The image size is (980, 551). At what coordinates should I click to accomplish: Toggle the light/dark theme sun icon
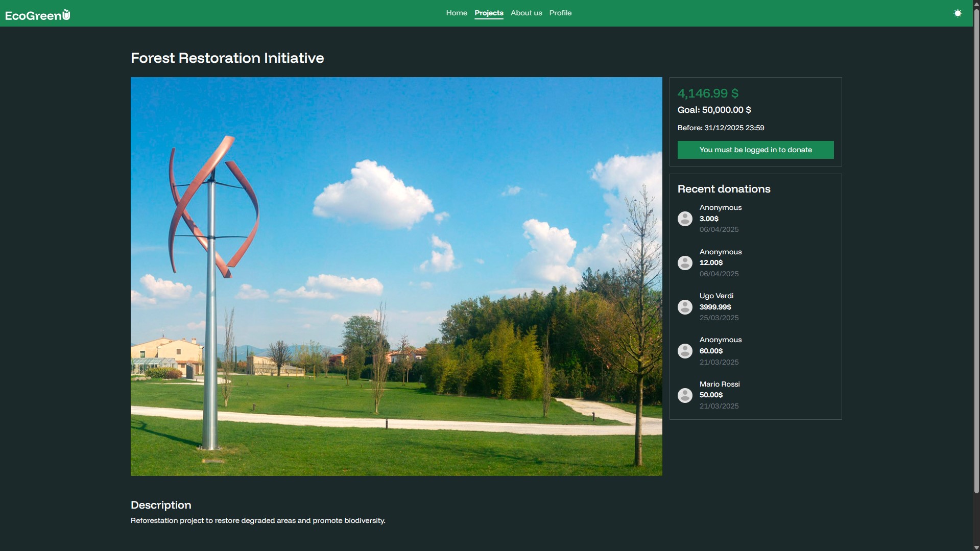[x=958, y=13]
